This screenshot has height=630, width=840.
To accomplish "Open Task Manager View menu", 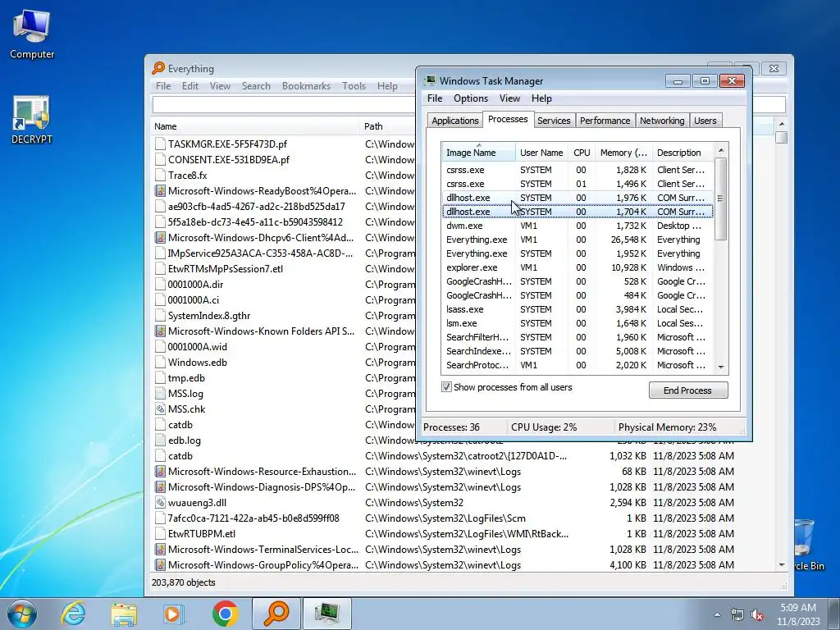I will (x=509, y=98).
